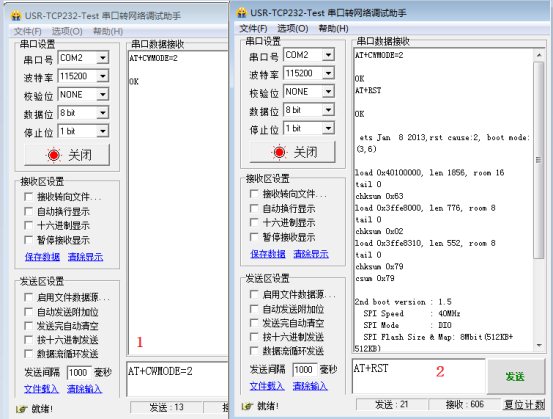Open 帮助(H) menu in right window
The width and height of the screenshot is (553, 419).
pyautogui.click(x=334, y=28)
